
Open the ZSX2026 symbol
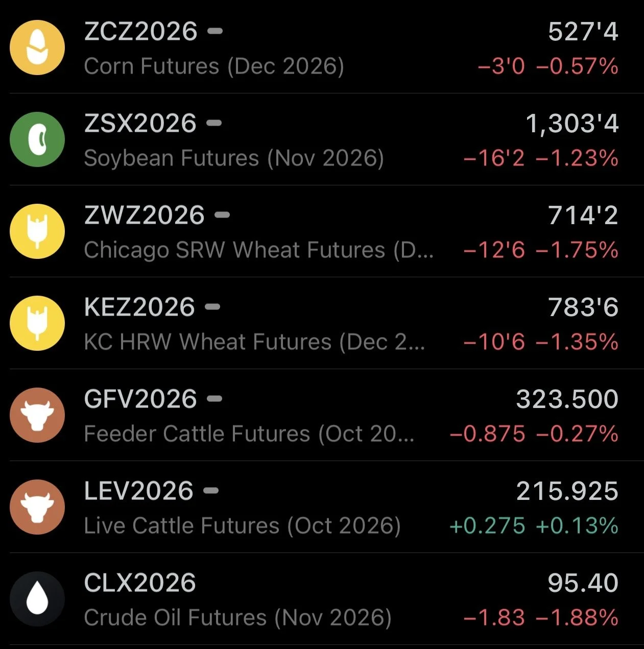pos(140,124)
